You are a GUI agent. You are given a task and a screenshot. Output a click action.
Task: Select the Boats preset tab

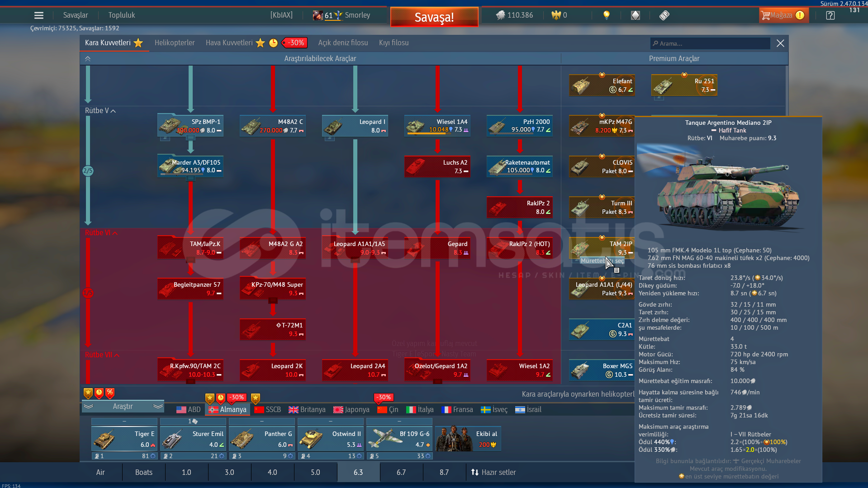point(144,473)
